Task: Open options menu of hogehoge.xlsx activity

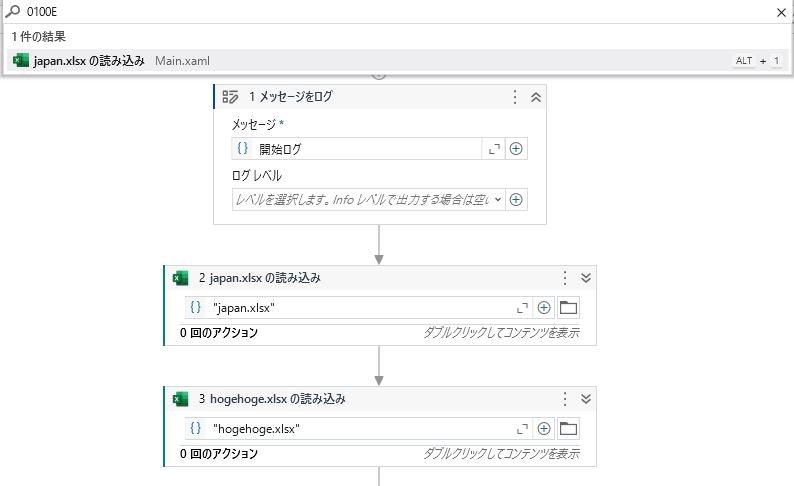Action: tap(565, 399)
